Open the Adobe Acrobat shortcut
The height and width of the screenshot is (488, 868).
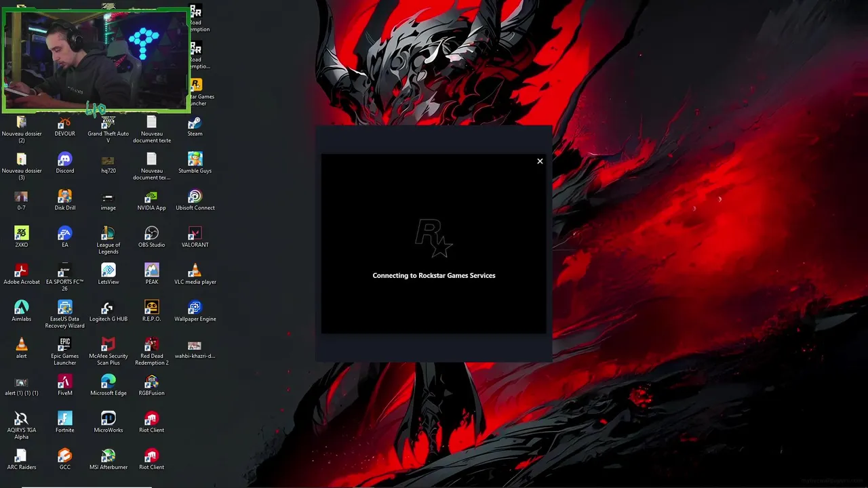[x=21, y=274]
